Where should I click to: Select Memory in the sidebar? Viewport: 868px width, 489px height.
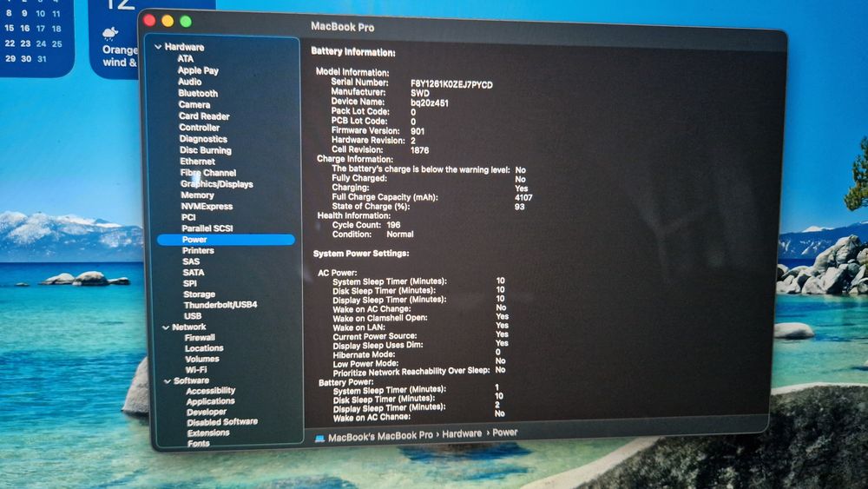tap(197, 195)
